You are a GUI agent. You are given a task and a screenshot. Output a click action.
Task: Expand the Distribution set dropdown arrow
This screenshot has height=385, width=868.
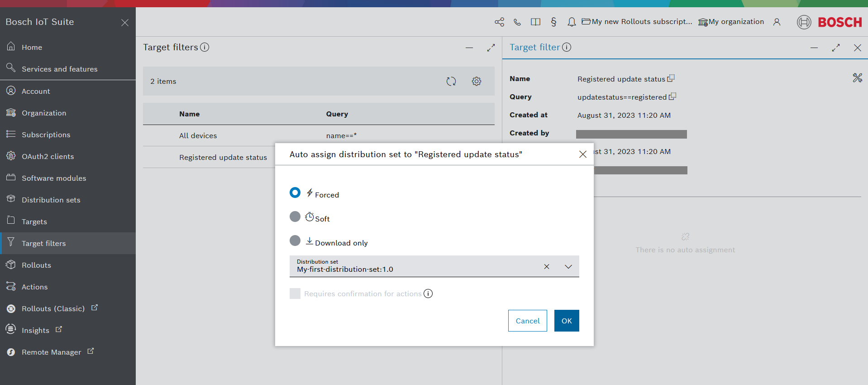pyautogui.click(x=568, y=267)
